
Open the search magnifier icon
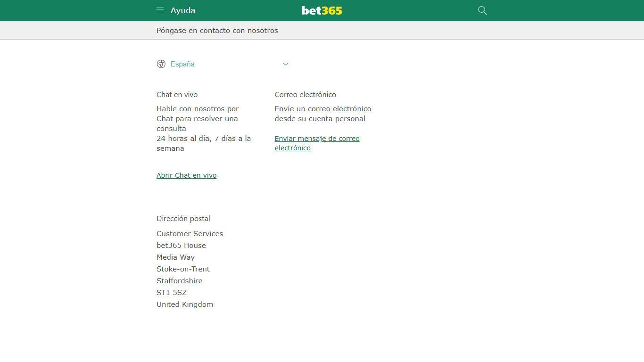tap(482, 10)
